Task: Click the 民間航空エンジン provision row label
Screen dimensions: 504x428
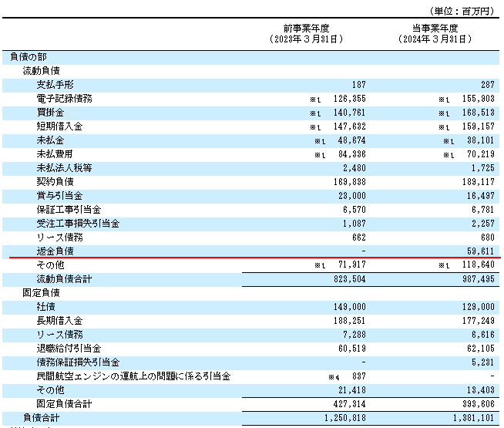Action: coord(133,376)
